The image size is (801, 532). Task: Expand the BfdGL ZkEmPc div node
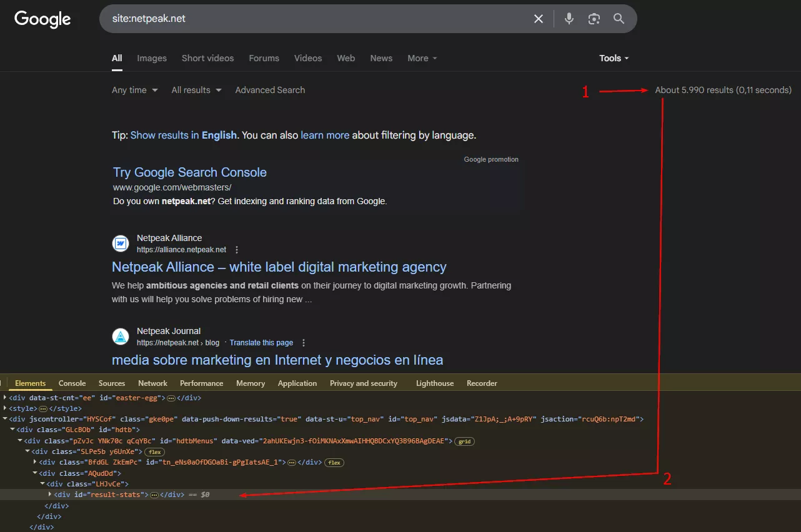[35, 462]
